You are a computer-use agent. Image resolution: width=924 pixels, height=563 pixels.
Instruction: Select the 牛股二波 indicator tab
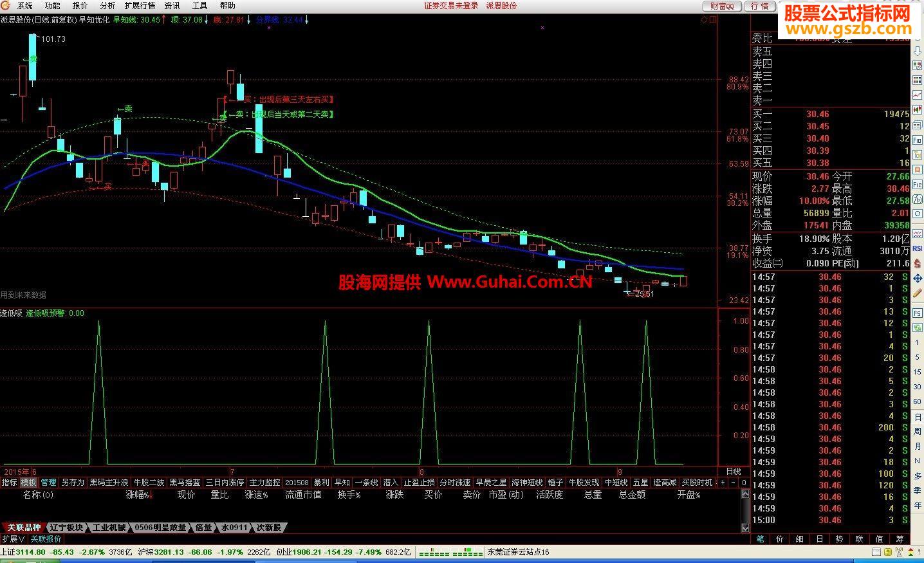tap(149, 483)
